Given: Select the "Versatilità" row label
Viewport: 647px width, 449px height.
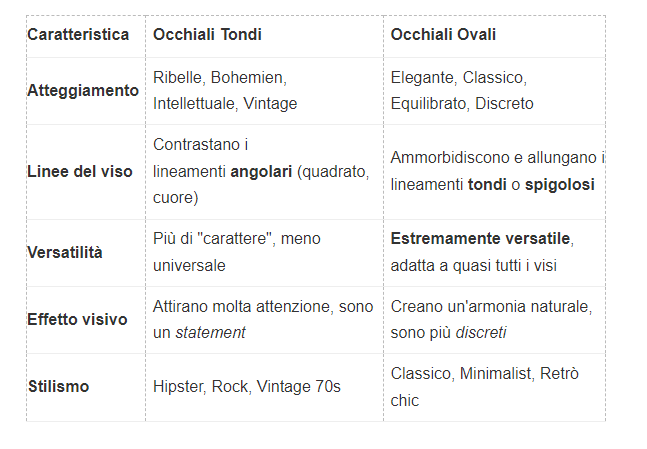Looking at the screenshot, I should point(65,252).
